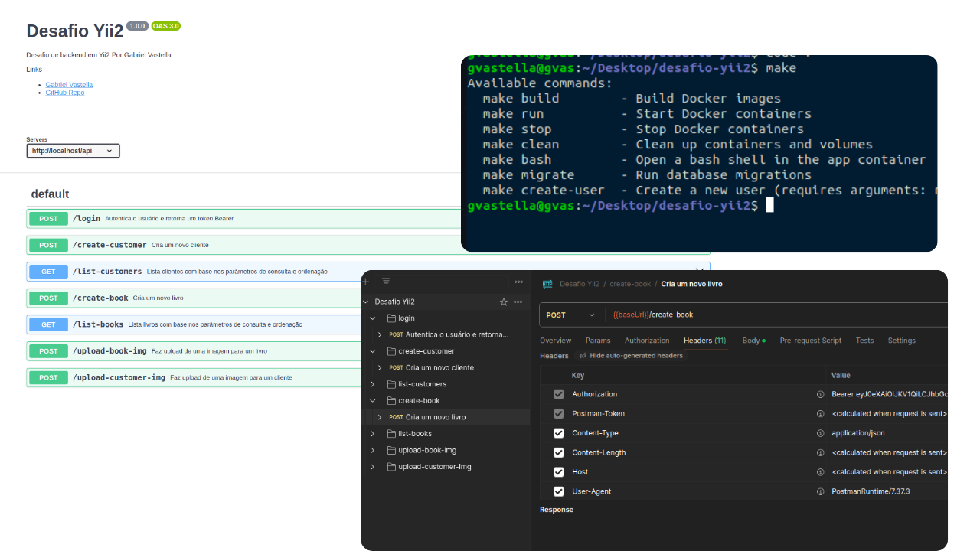This screenshot has height=551, width=980.
Task: Open the GitHub Repo link
Action: coord(65,93)
